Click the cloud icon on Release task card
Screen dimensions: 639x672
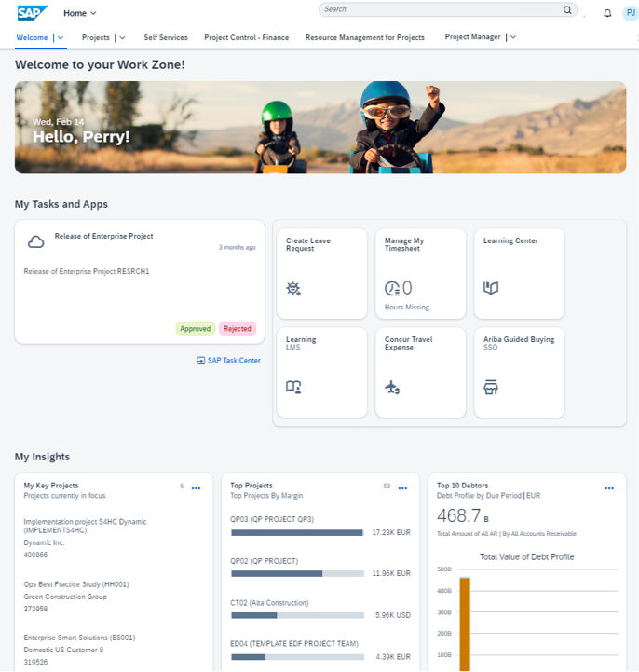pos(36,242)
